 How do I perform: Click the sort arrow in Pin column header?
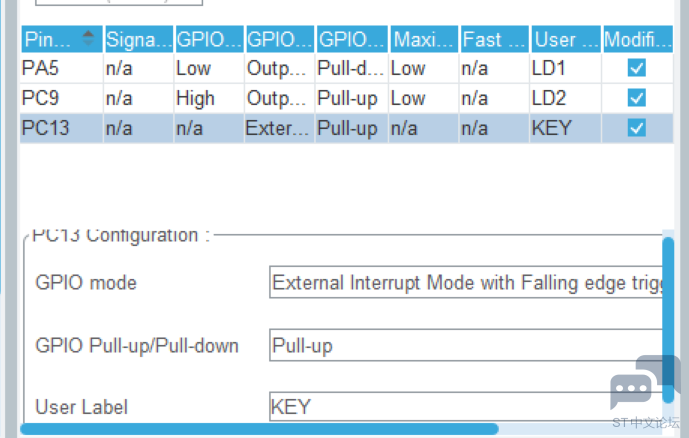[x=88, y=38]
